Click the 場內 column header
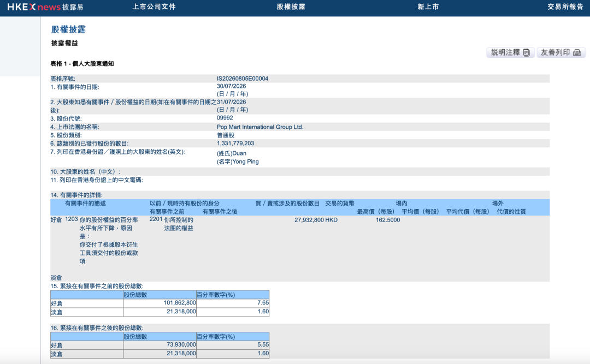The width and height of the screenshot is (590, 364). pyautogui.click(x=402, y=204)
